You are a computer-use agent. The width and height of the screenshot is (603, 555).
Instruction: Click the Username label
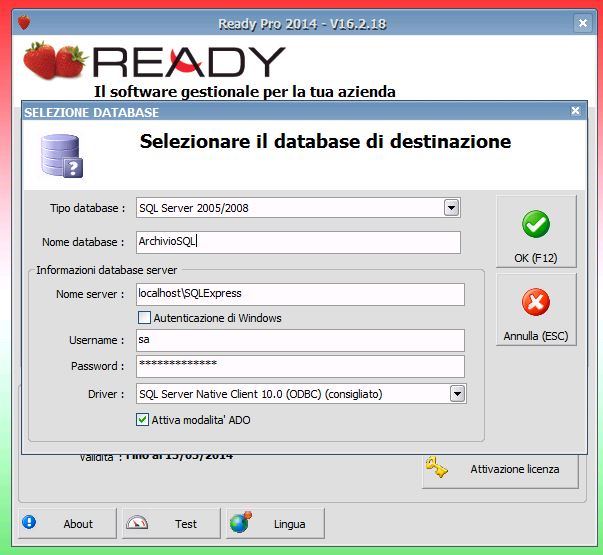pyautogui.click(x=97, y=340)
